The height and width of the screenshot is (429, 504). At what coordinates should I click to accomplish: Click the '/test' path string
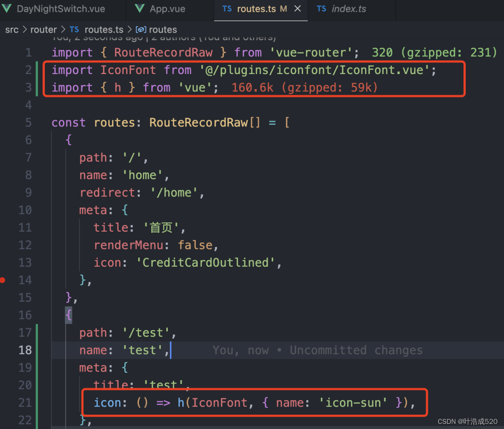[x=146, y=333]
